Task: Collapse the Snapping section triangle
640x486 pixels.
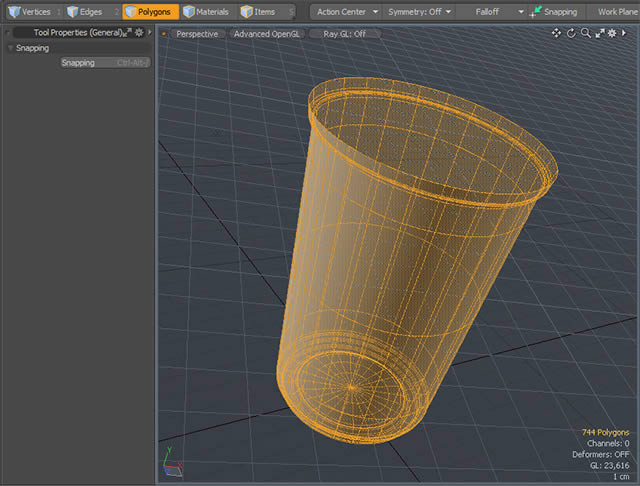Action: (10, 48)
